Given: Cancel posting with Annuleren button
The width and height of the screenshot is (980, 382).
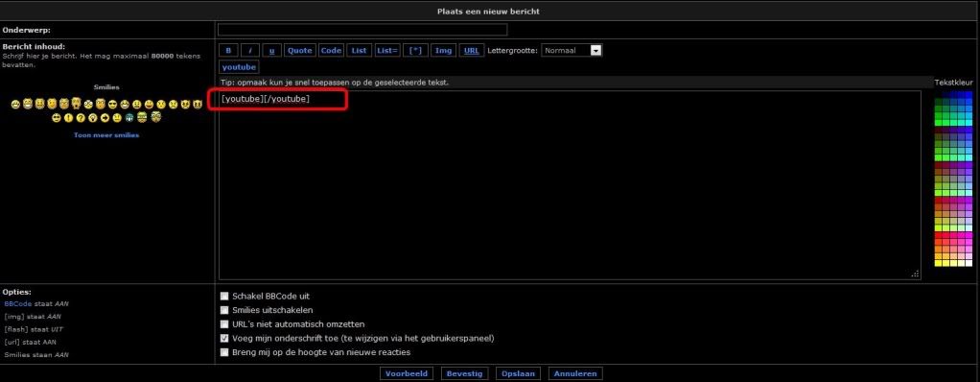Looking at the screenshot, I should 575,373.
